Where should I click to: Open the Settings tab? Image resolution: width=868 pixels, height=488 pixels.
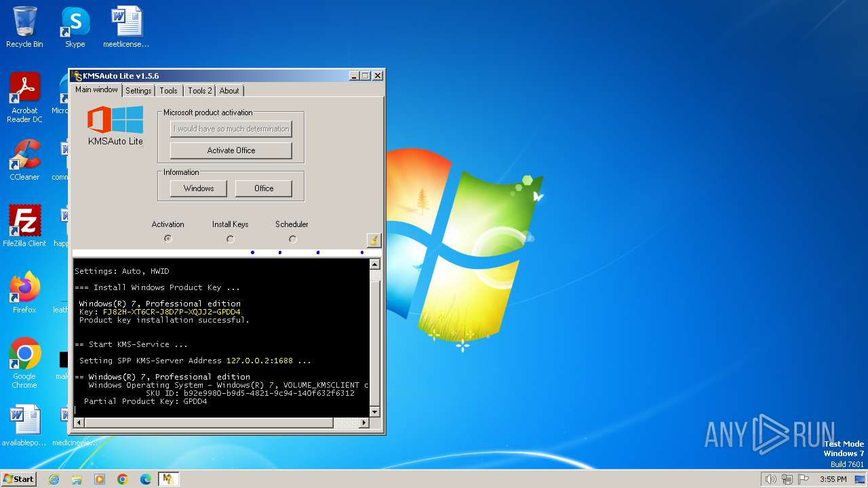coord(138,91)
